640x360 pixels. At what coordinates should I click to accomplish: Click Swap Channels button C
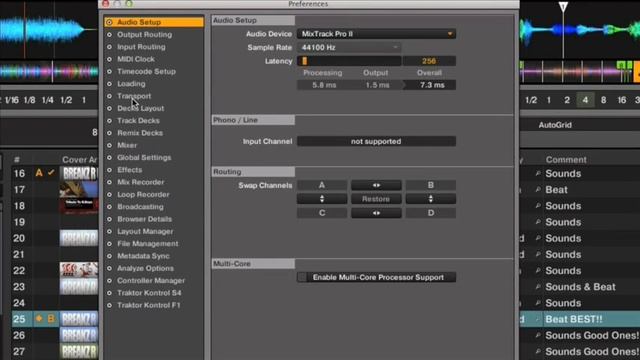[x=322, y=213]
